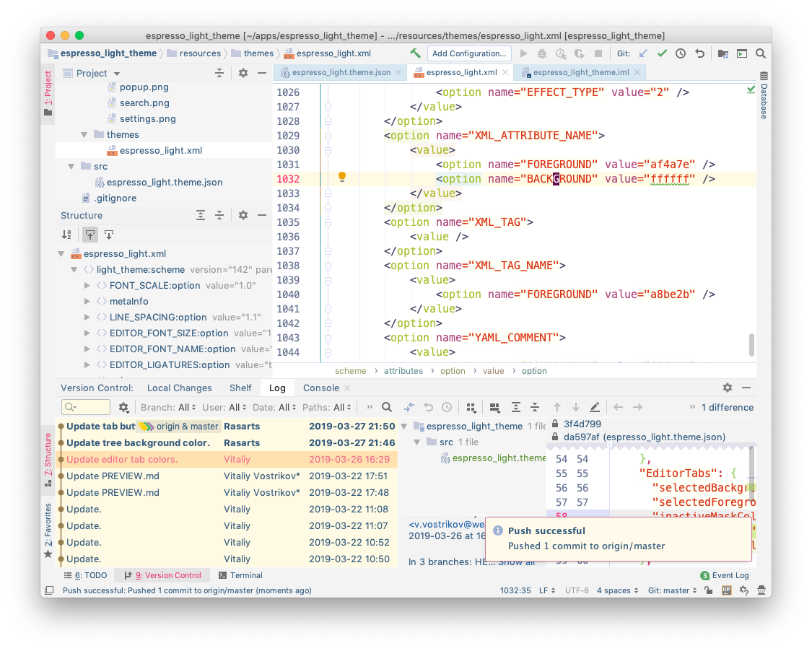812x651 pixels.
Task: Click the Build project hammer icon
Action: point(415,53)
